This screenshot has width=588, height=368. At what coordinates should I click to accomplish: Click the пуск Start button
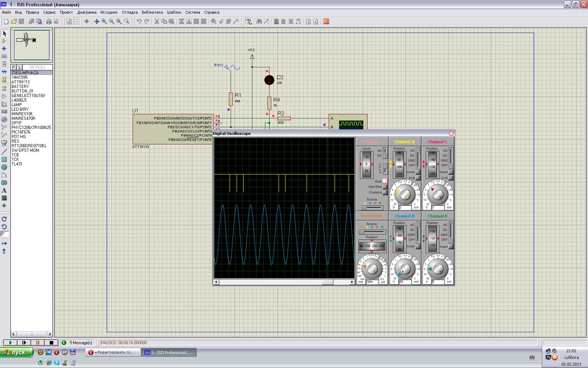[x=17, y=353]
